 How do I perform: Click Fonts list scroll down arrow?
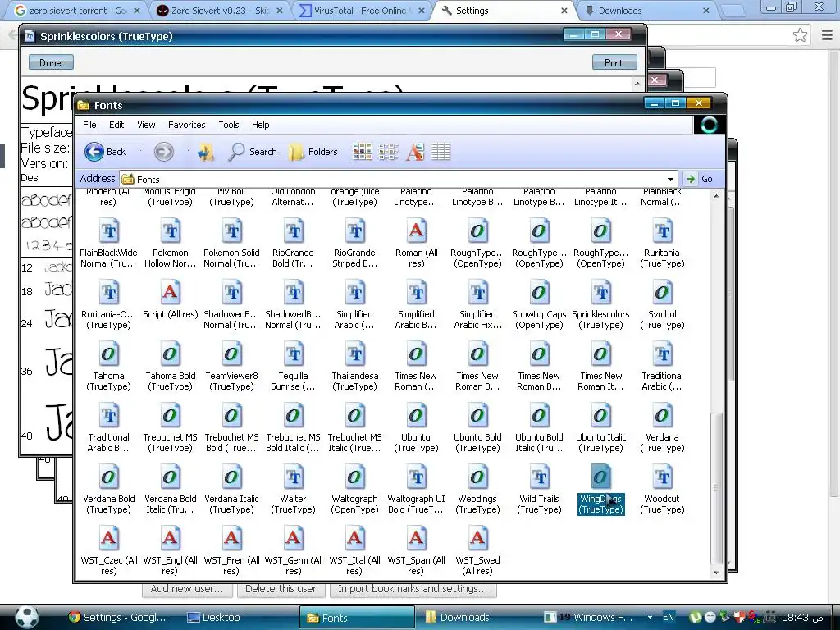(716, 572)
